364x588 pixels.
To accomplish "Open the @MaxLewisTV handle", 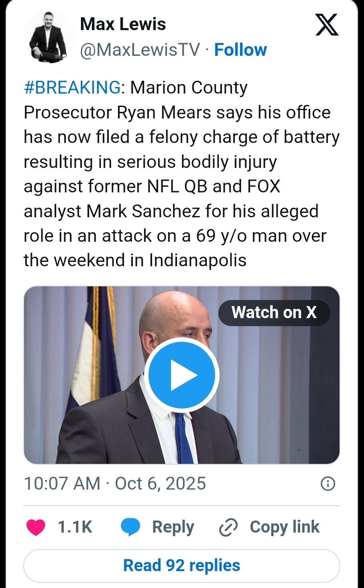I will (x=140, y=50).
